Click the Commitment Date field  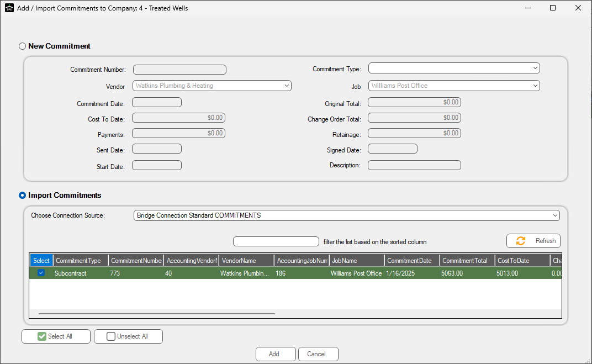(157, 102)
